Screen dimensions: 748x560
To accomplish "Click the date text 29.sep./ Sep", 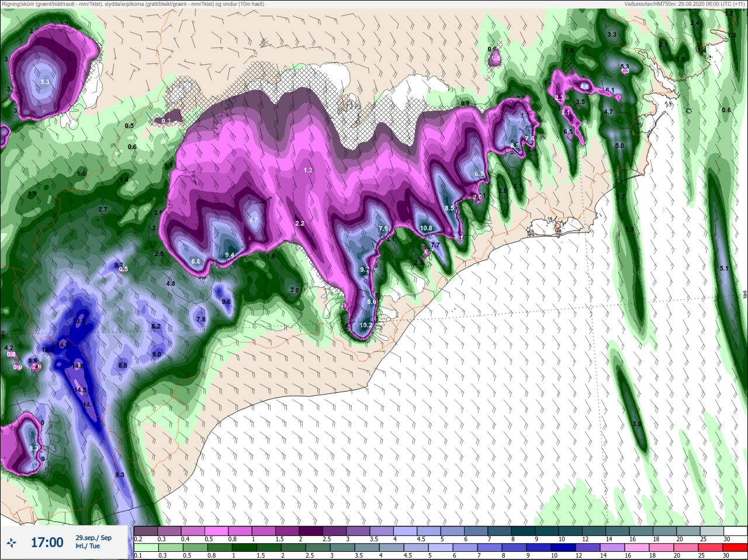I will pyautogui.click(x=93, y=537).
